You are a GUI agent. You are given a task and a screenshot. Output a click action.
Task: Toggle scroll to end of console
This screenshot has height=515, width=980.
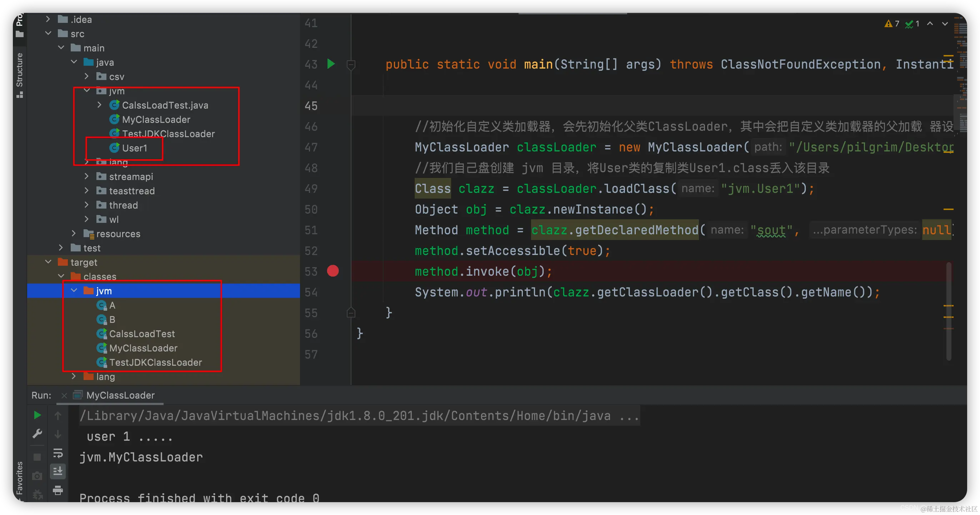58,472
